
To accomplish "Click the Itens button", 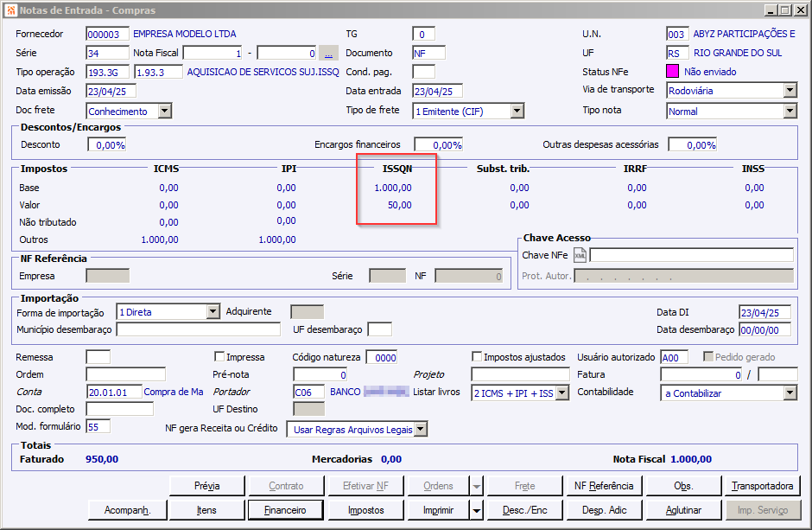I will point(206,510).
